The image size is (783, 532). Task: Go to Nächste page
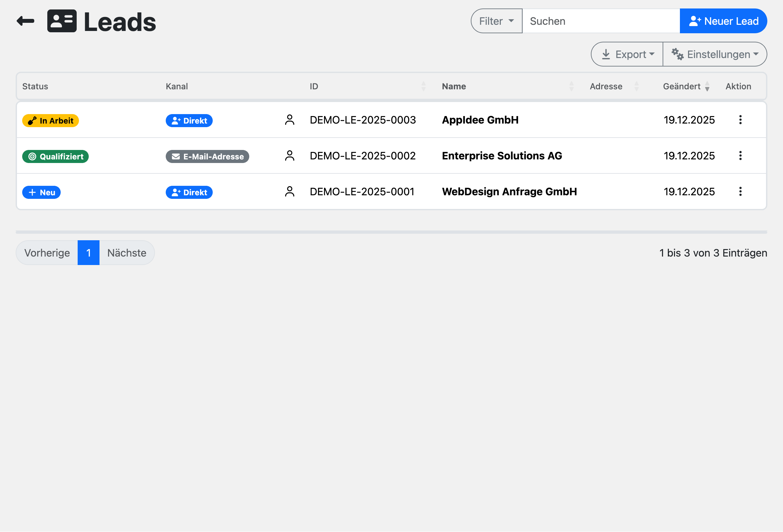tap(127, 253)
